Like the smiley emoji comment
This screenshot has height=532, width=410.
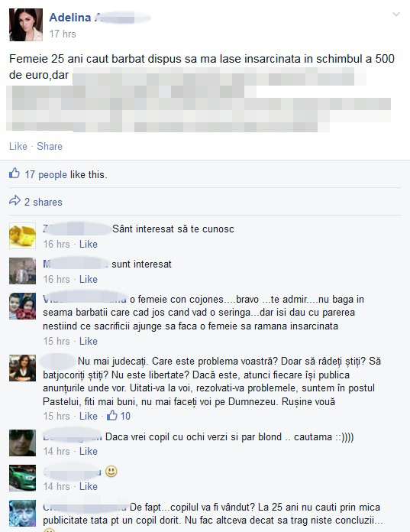89,486
